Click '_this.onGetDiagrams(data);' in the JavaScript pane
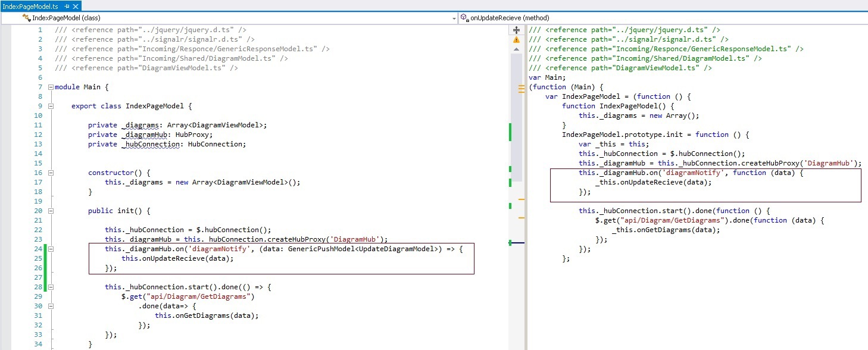Screen dimensions: 868x350 tap(666, 230)
